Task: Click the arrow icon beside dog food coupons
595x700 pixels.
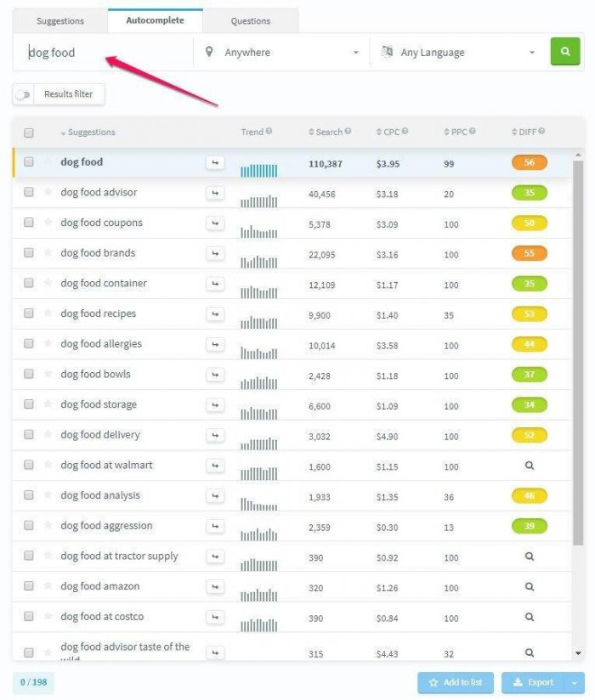Action: point(215,223)
